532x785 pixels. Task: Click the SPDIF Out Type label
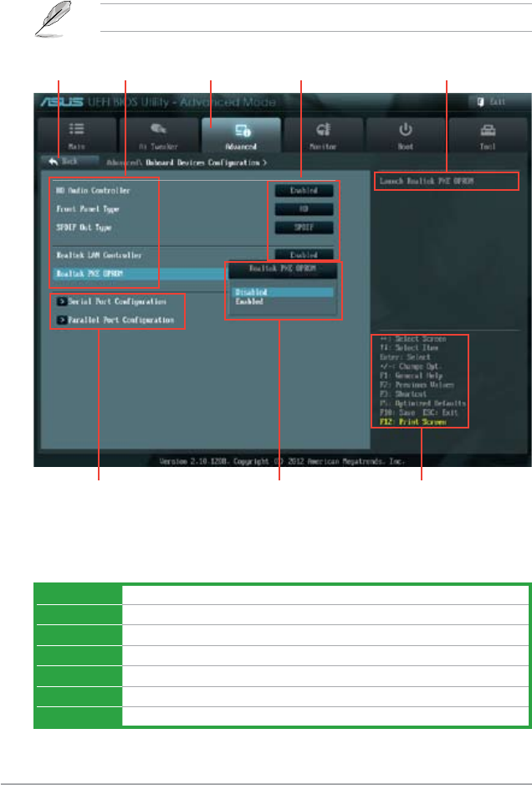tap(84, 228)
